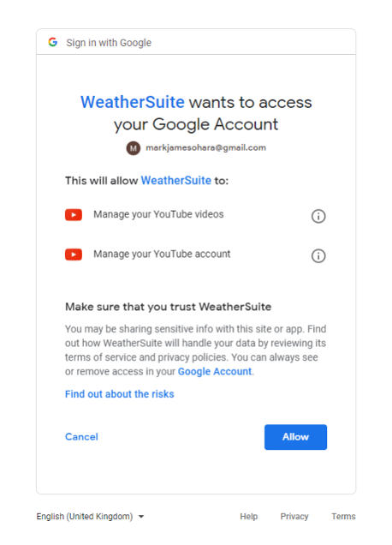392x545 pixels.
Task: Open the Google Account link
Action: click(x=215, y=372)
